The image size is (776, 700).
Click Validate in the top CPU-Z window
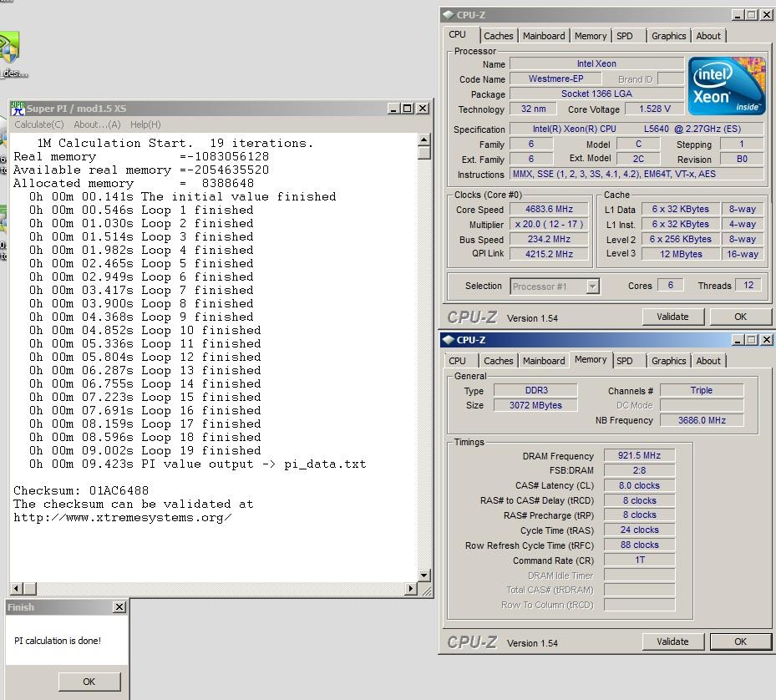(672, 317)
